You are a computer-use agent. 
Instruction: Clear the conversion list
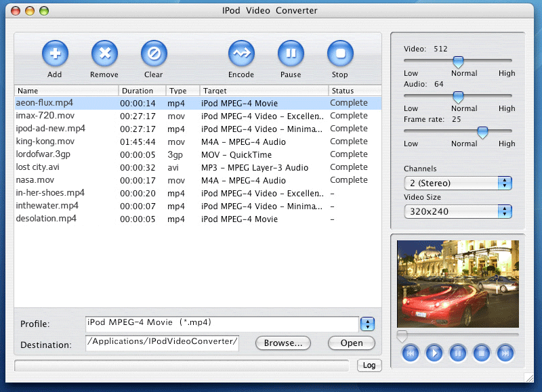coord(153,54)
